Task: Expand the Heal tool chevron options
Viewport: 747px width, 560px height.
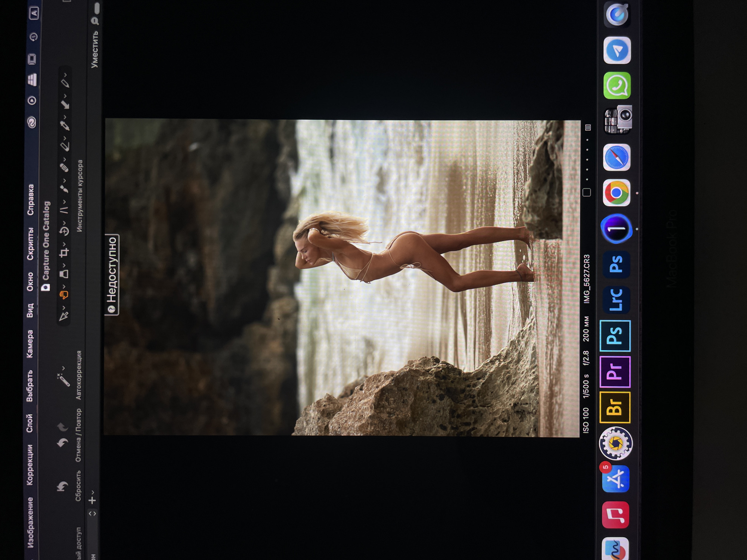Action: point(65,159)
